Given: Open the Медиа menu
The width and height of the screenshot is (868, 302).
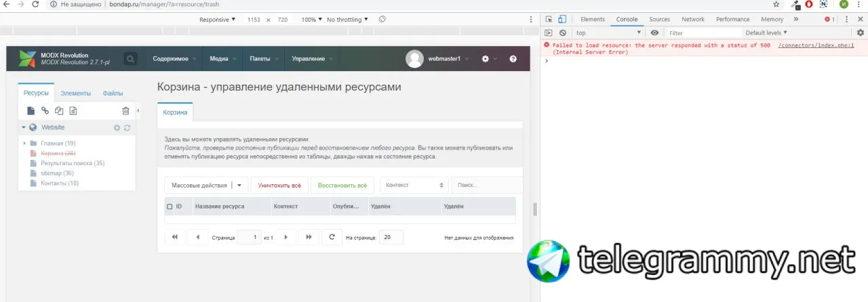Looking at the screenshot, I should tap(222, 59).
